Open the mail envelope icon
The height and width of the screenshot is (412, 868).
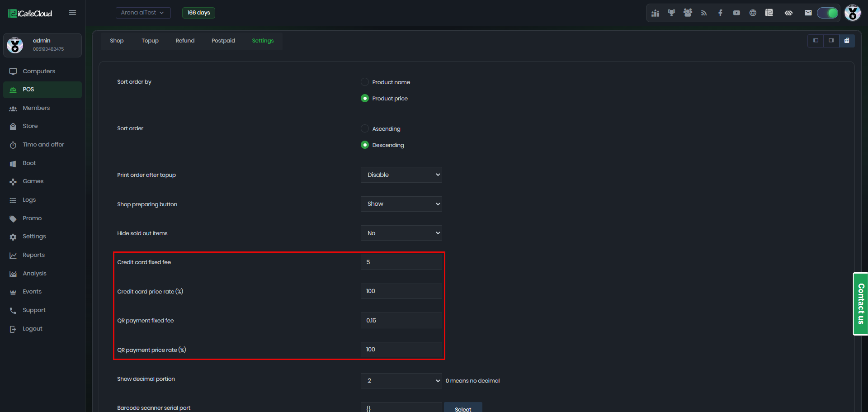808,13
